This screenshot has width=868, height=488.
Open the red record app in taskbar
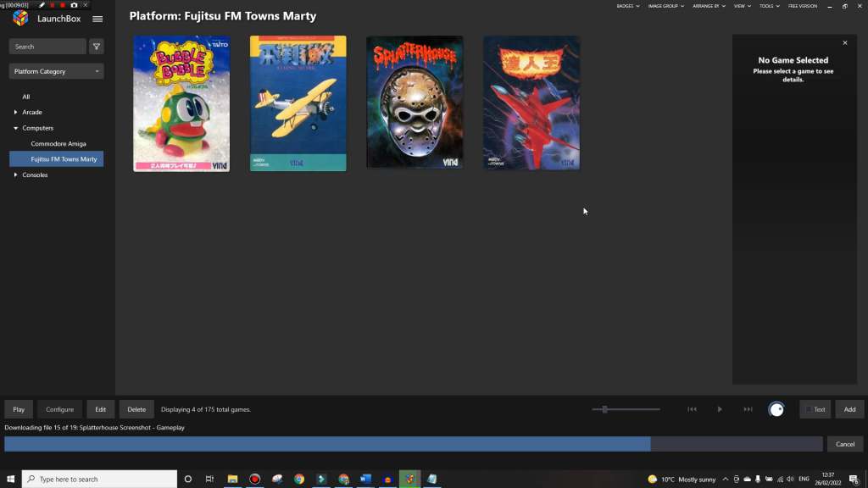254,480
